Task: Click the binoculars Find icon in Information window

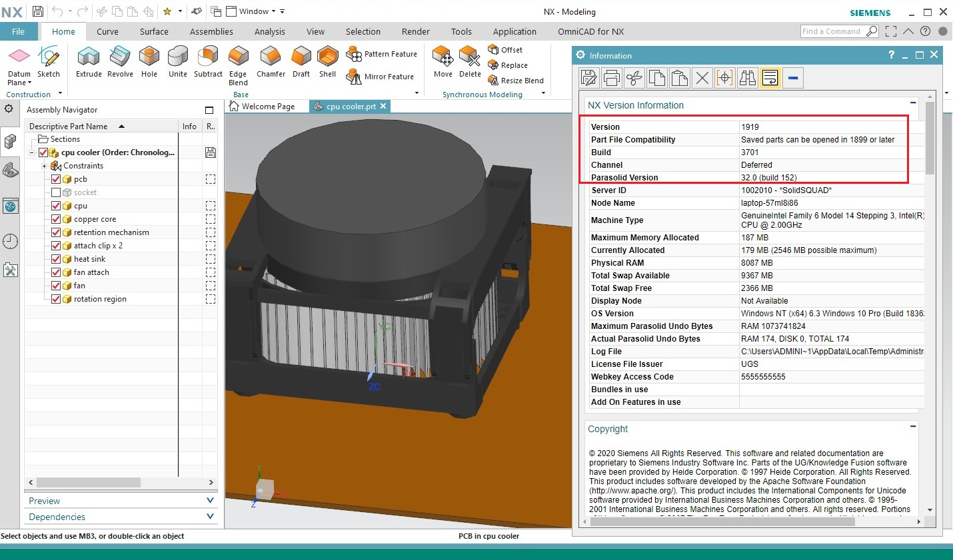Action: coord(748,78)
